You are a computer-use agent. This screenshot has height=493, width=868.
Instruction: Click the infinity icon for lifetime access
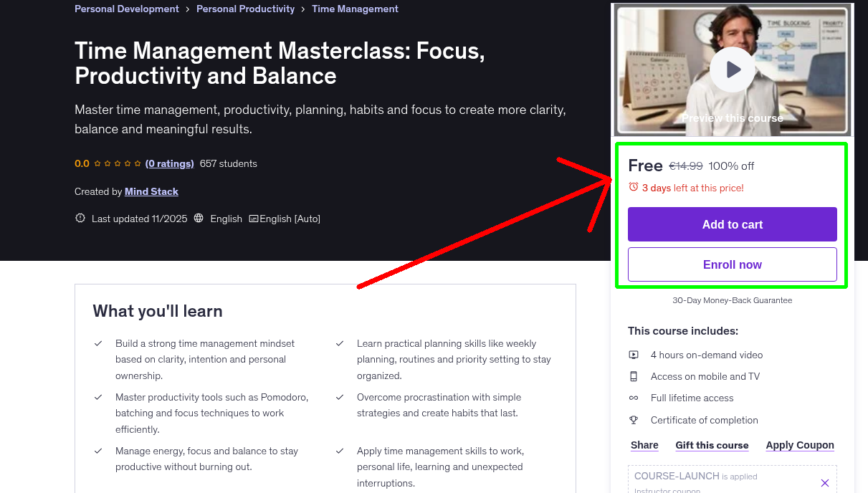tap(634, 398)
